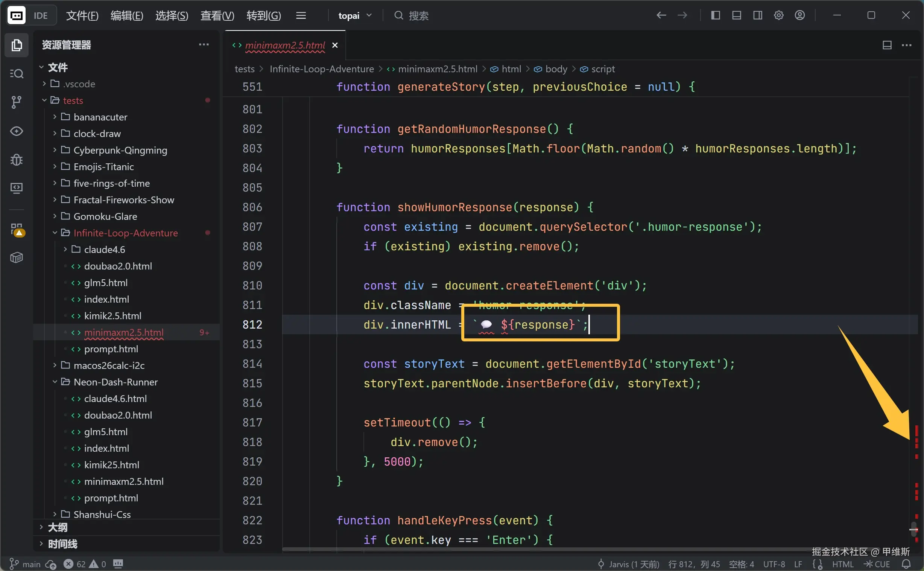Click the vertical scrollbar thumb in editor
This screenshot has height=571, width=924.
coord(913,530)
